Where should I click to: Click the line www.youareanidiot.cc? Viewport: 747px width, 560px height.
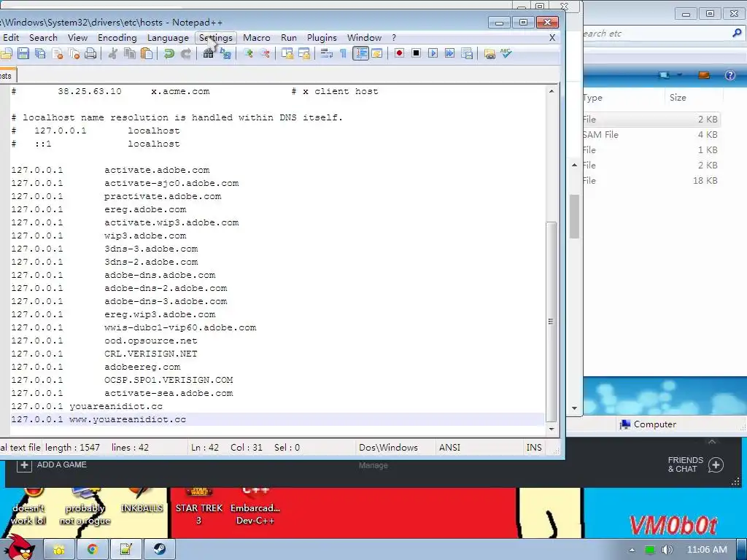coord(127,419)
